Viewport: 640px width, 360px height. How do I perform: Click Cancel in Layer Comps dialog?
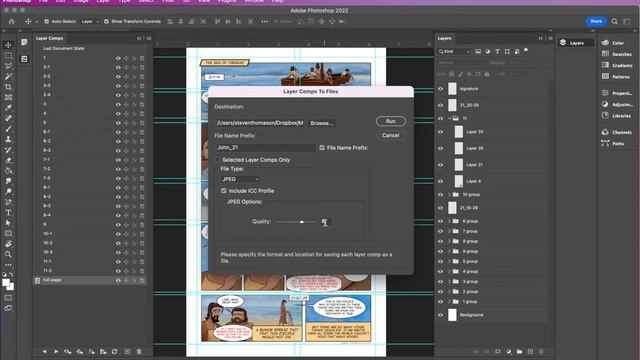[x=391, y=135]
